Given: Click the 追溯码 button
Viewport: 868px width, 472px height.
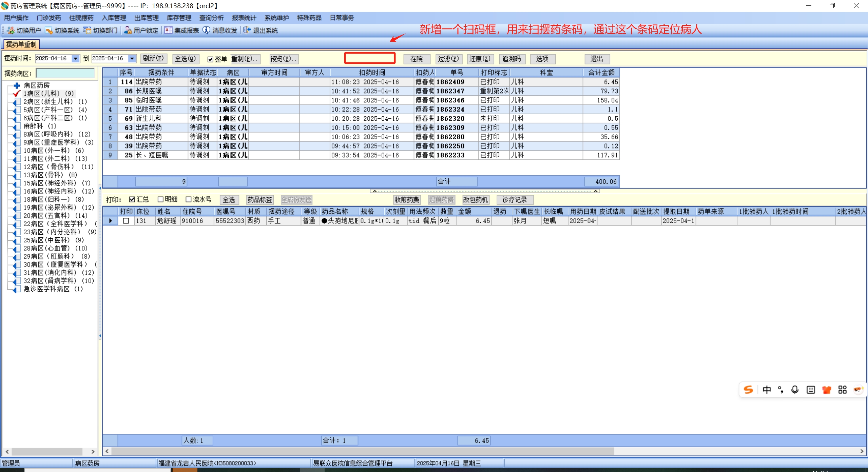Looking at the screenshot, I should pyautogui.click(x=512, y=59).
